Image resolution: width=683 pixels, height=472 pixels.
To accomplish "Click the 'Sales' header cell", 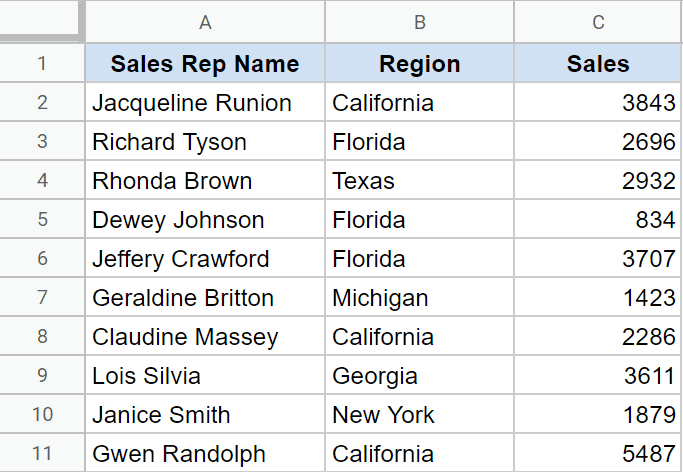I will coord(598,64).
